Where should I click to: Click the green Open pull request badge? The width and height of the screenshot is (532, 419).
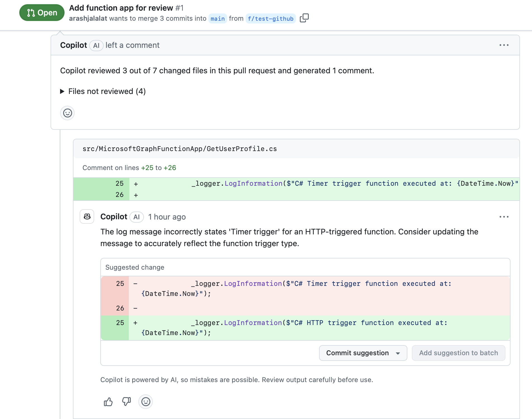pyautogui.click(x=42, y=13)
